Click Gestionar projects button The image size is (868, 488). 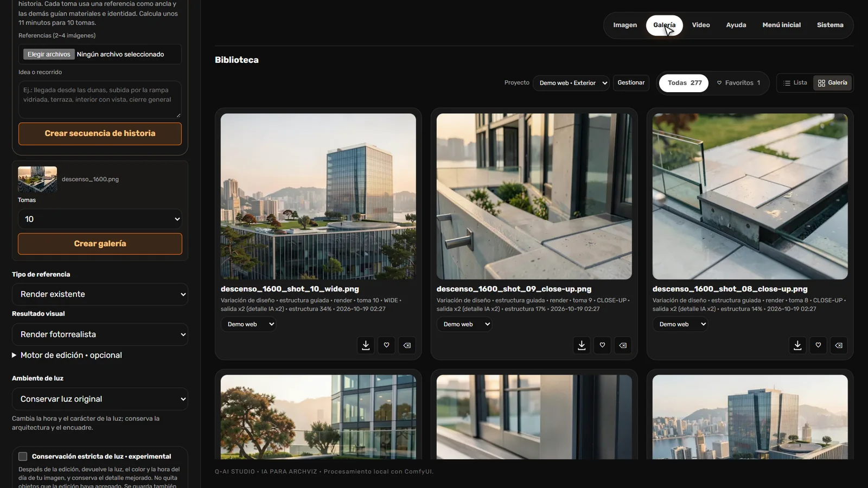(631, 83)
